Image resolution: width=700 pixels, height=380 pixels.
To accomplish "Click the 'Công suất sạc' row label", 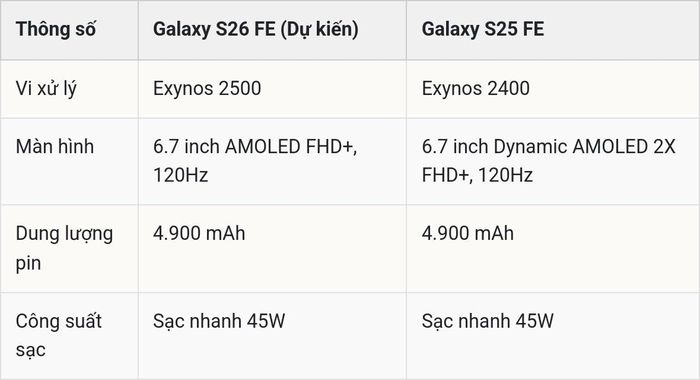I will [x=58, y=335].
